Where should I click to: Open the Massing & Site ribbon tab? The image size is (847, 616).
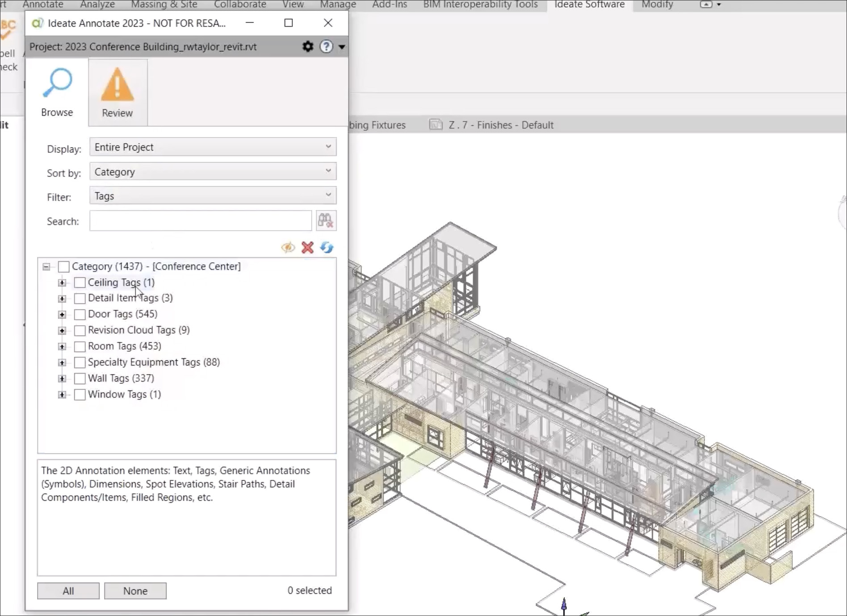point(164,4)
